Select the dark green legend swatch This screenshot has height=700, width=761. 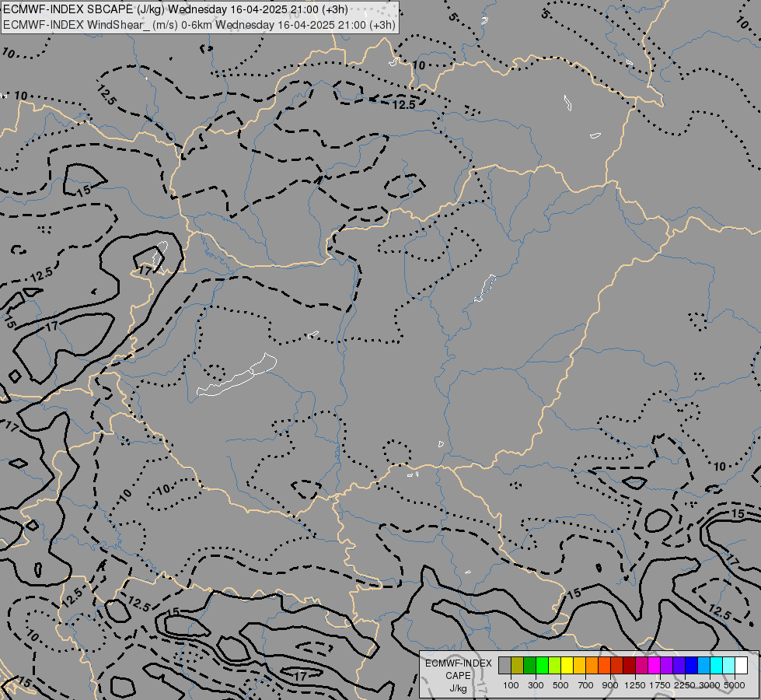pos(529,665)
